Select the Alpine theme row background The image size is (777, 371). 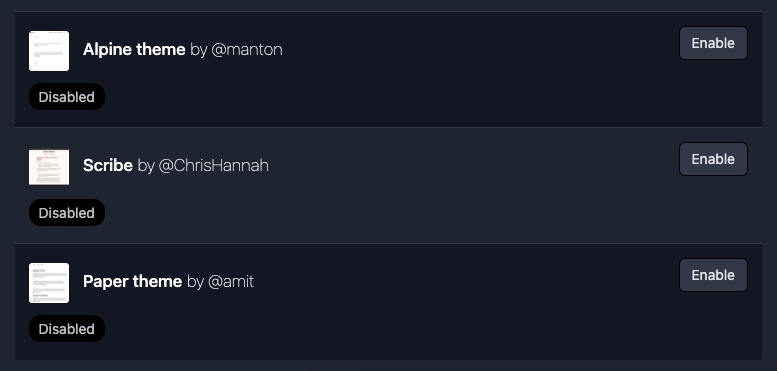(x=388, y=69)
